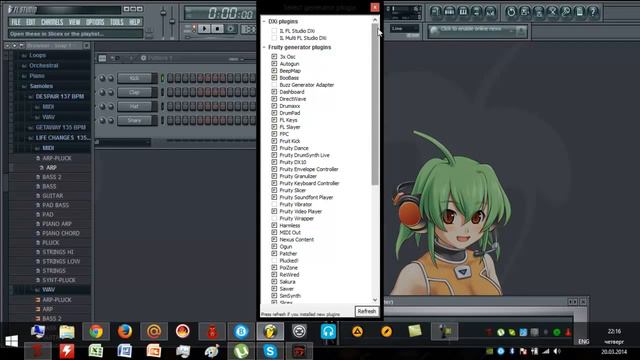This screenshot has height=360, width=640.
Task: Show the Browser via toolbar icon
Action: pos(476,11)
